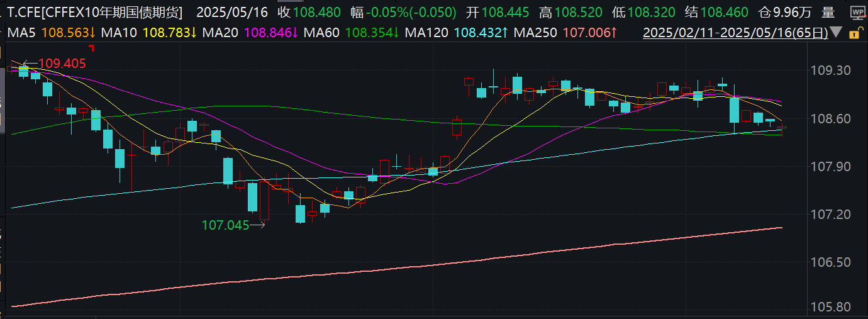Click the 107.045 low price annotation
The width and height of the screenshot is (868, 319).
[x=225, y=225]
